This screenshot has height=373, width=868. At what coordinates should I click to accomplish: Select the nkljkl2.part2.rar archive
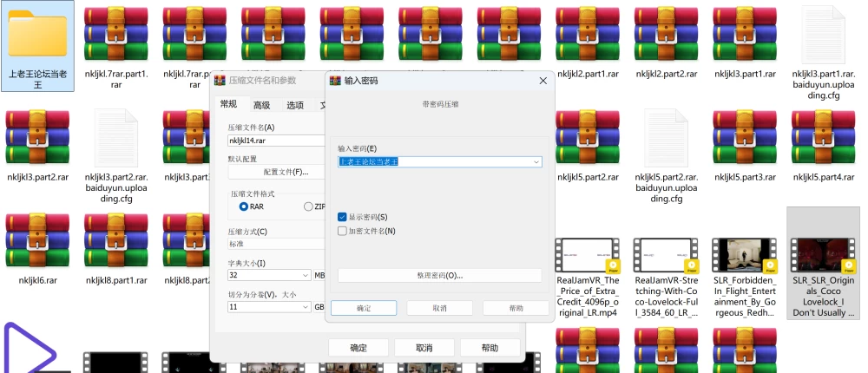tap(667, 41)
